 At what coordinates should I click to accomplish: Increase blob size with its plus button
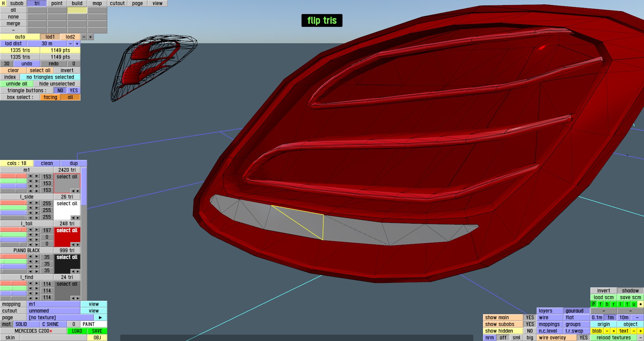click(x=614, y=331)
